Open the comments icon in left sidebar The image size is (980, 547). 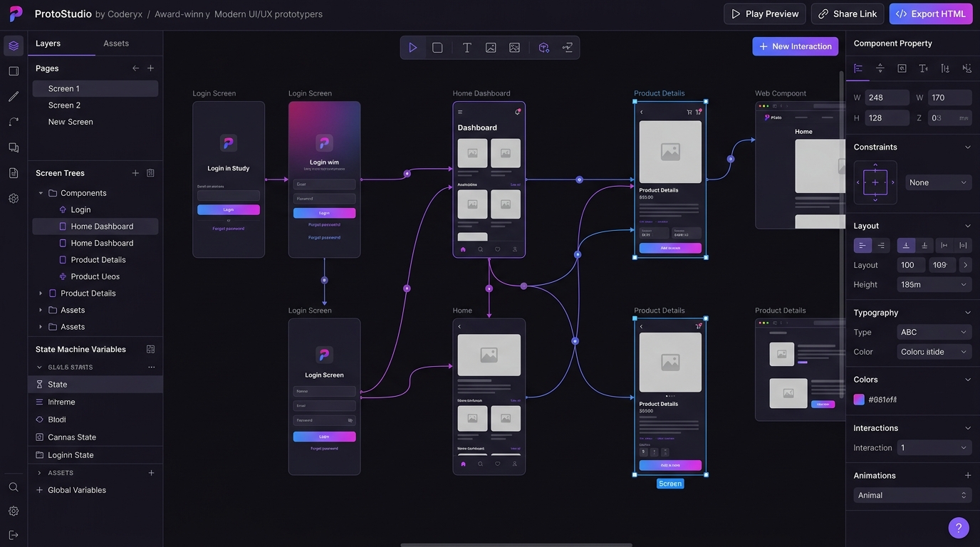coord(14,147)
